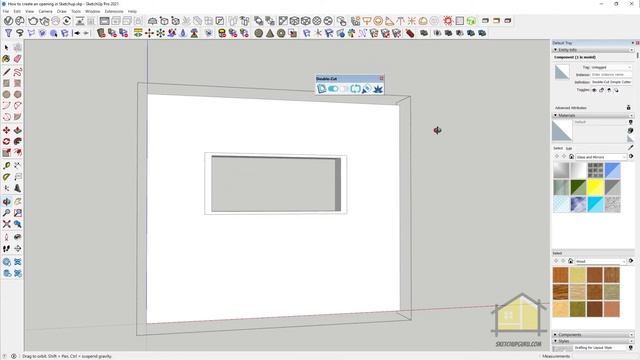Switch to the materials Edit tab
This screenshot has height=360, width=640.
click(x=569, y=148)
